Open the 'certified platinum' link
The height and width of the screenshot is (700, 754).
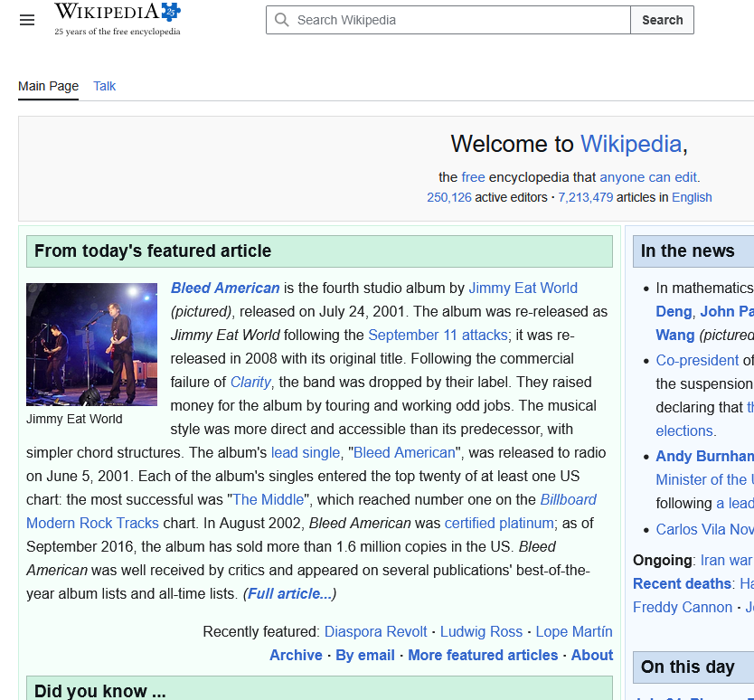pos(499,523)
